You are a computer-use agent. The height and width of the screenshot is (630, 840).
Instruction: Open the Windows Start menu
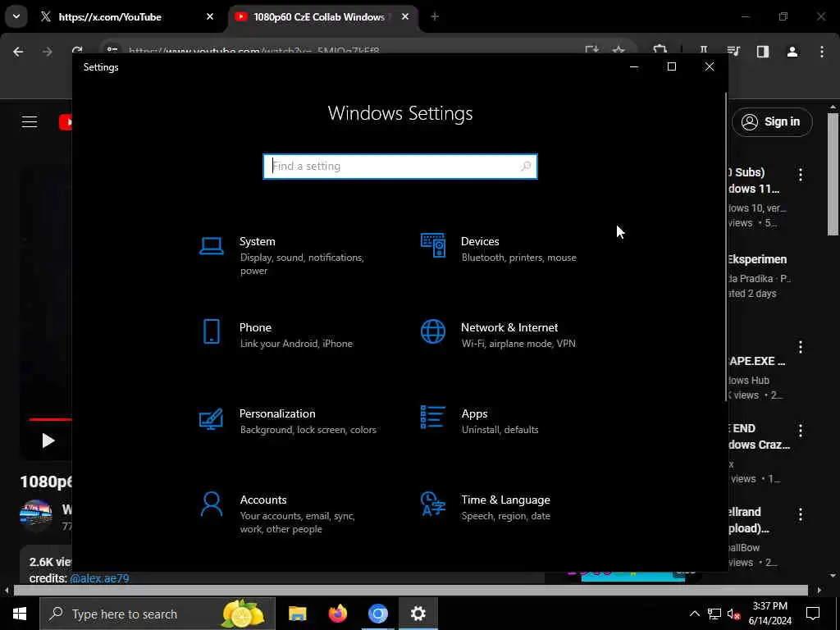point(20,614)
